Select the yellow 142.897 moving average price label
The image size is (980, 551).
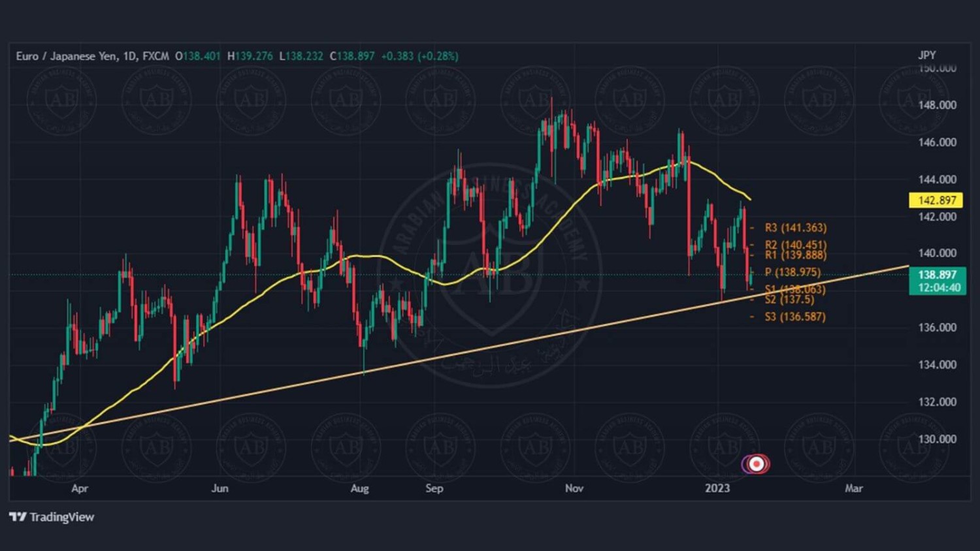click(x=936, y=200)
